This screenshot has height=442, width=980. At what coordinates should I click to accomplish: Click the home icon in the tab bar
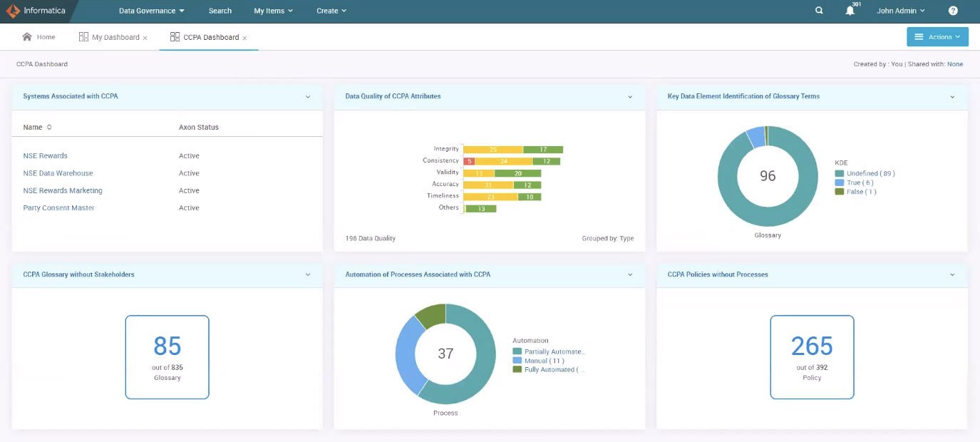pyautogui.click(x=27, y=36)
